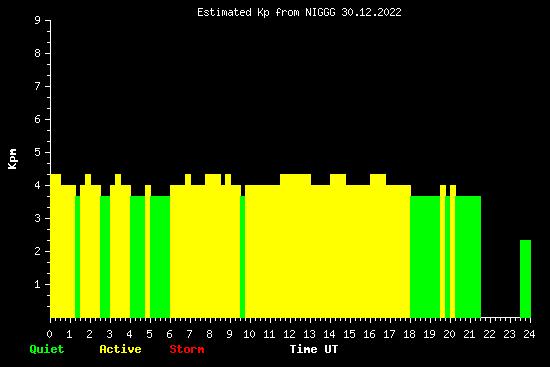Click the time axis hour label "15"

349,334
